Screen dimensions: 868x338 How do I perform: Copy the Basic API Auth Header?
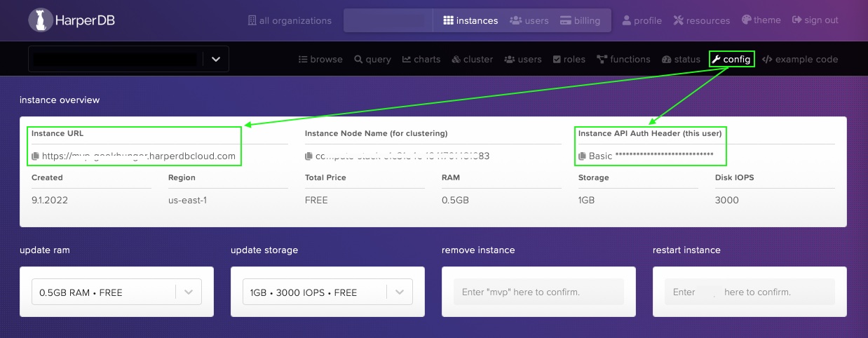[582, 156]
